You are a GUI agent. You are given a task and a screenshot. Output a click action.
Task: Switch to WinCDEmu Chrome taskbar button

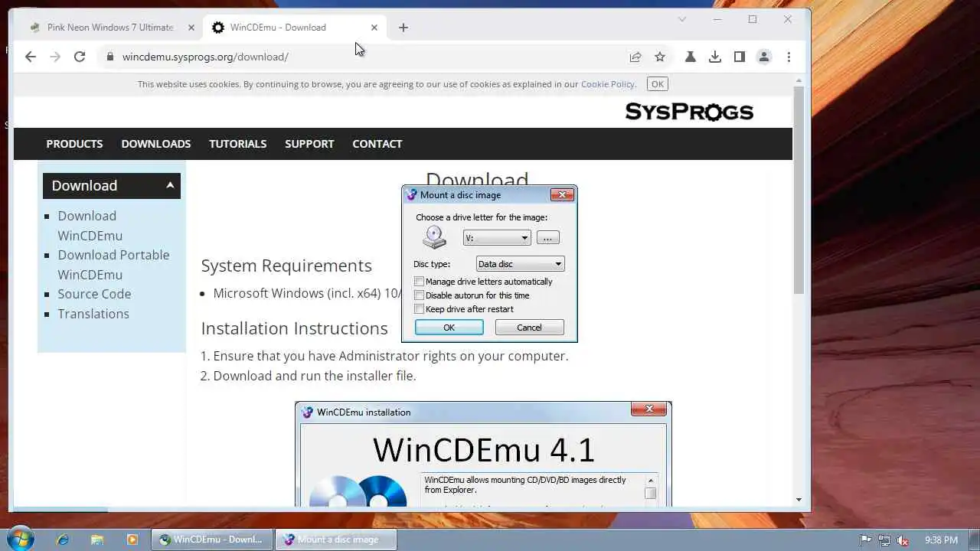pos(212,540)
